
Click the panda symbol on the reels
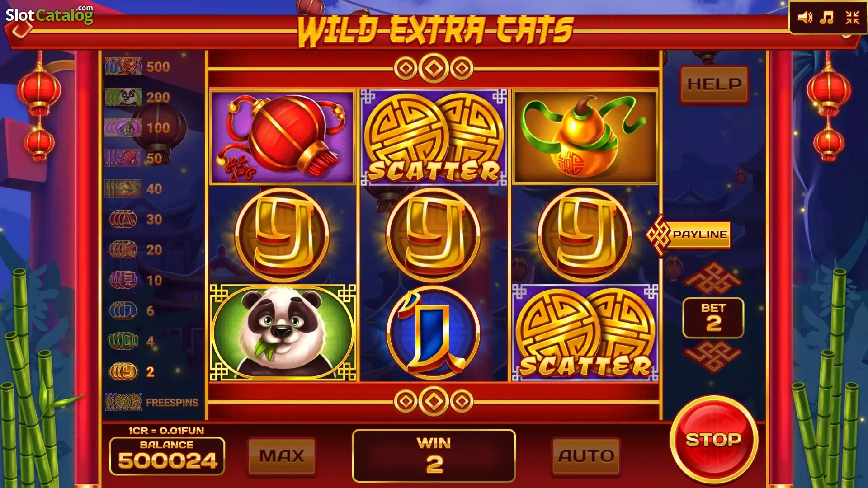click(x=283, y=333)
